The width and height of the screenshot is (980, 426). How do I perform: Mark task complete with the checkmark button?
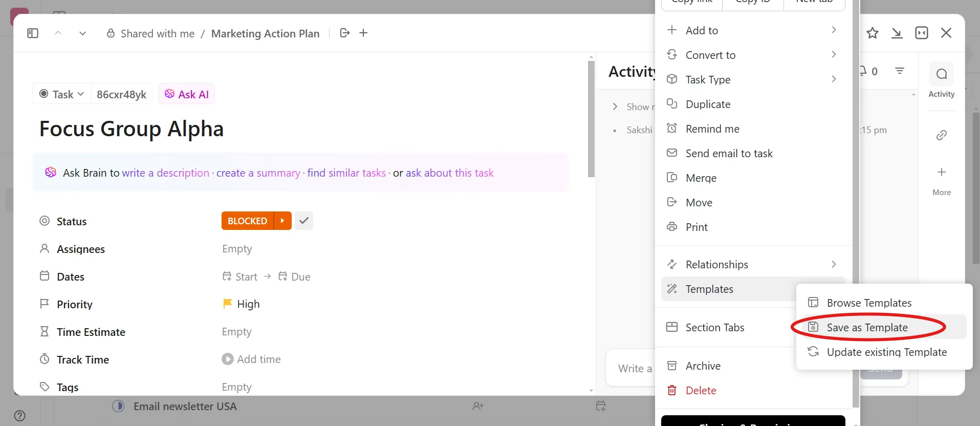click(304, 221)
